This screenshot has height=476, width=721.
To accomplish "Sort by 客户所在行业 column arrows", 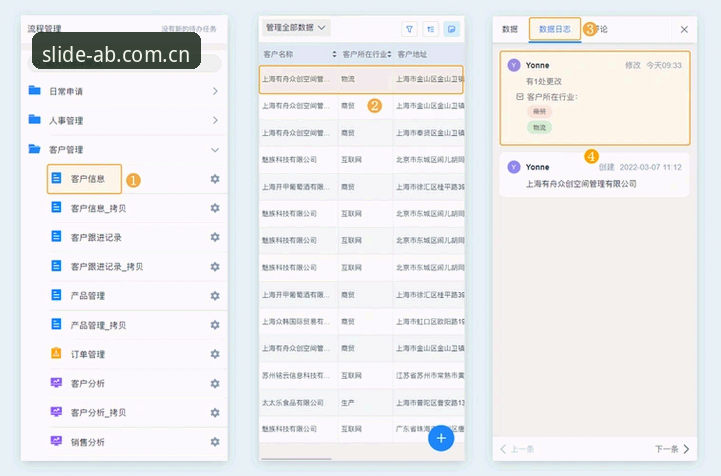I will point(389,54).
